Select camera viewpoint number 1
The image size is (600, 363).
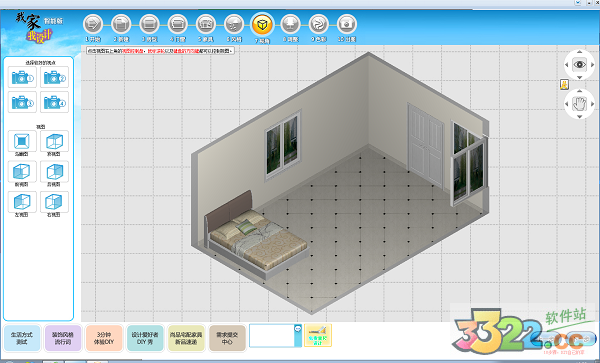[22, 77]
